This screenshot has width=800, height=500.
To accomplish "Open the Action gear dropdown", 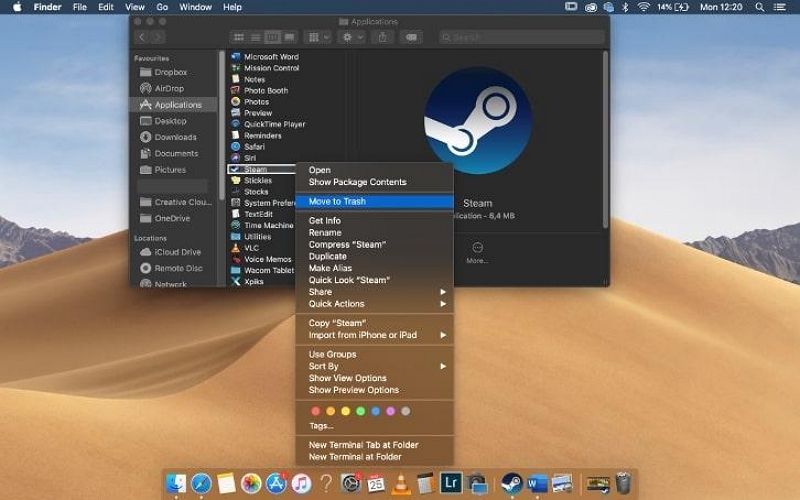I will (352, 37).
